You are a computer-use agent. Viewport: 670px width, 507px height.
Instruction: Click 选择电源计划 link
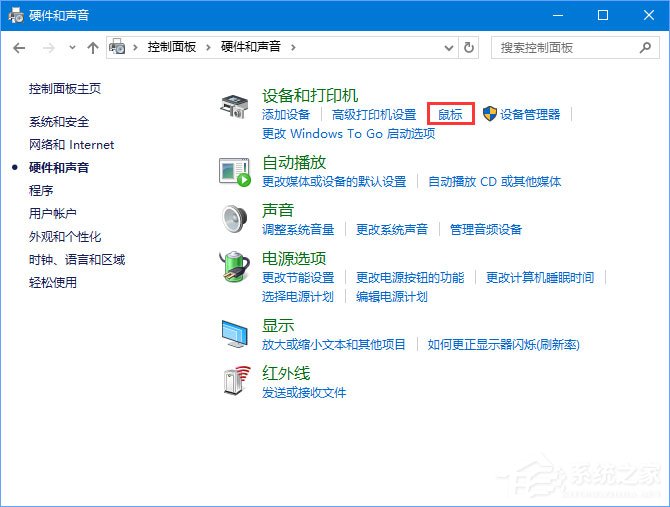pyautogui.click(x=297, y=297)
